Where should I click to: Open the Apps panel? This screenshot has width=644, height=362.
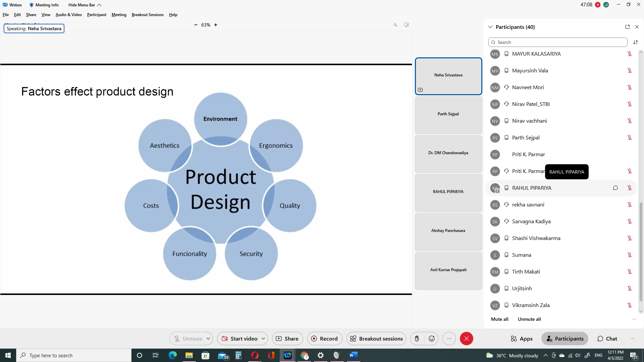pyautogui.click(x=522, y=339)
